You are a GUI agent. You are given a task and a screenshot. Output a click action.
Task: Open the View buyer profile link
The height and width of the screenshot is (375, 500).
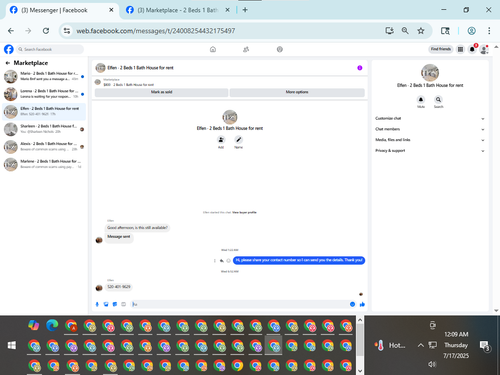pyautogui.click(x=244, y=212)
